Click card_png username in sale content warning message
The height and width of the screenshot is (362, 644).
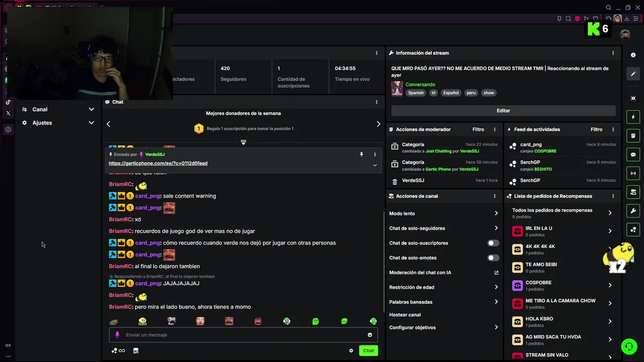148,196
